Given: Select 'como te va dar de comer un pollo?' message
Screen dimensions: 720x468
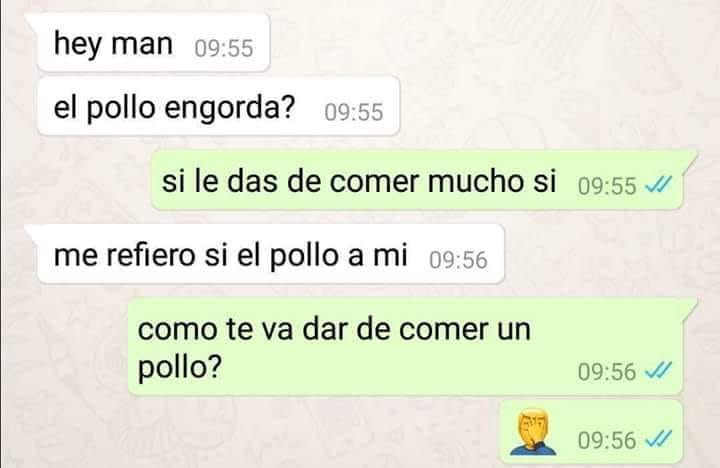Looking at the screenshot, I should (405, 347).
